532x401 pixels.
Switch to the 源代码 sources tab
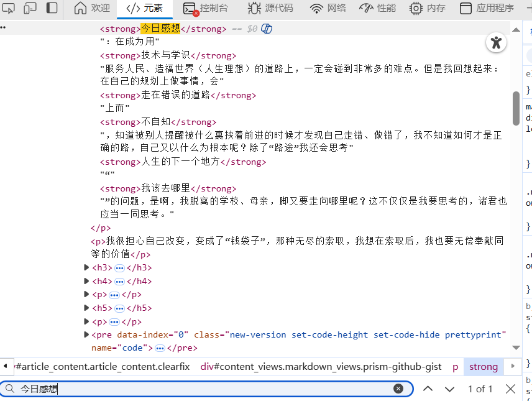pos(270,8)
